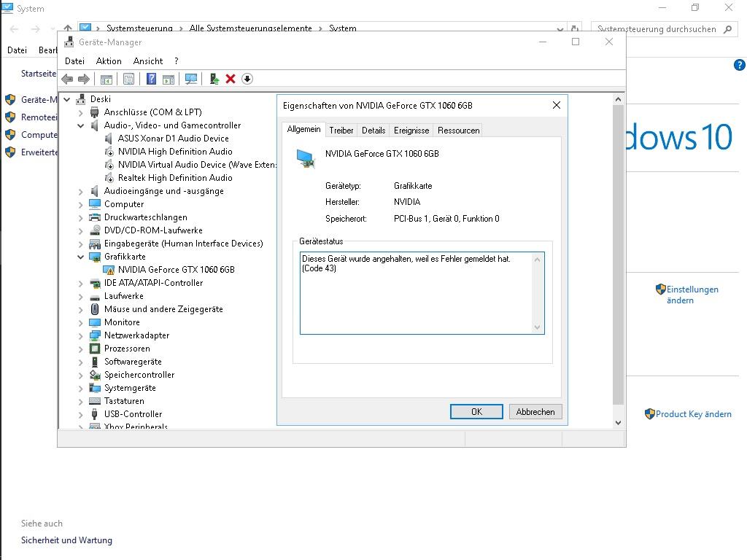Click the graphics card icon in properties dialog
Viewport: 747px width, 560px height.
tap(306, 158)
